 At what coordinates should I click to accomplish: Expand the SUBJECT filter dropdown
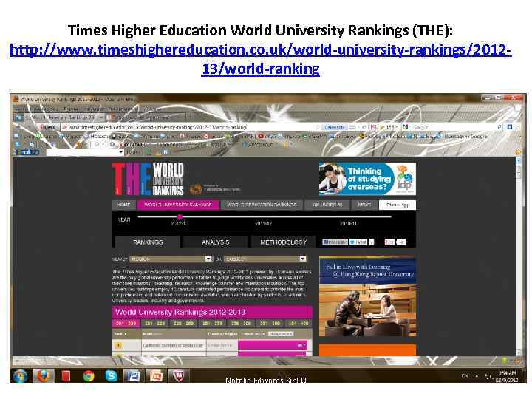266,259
